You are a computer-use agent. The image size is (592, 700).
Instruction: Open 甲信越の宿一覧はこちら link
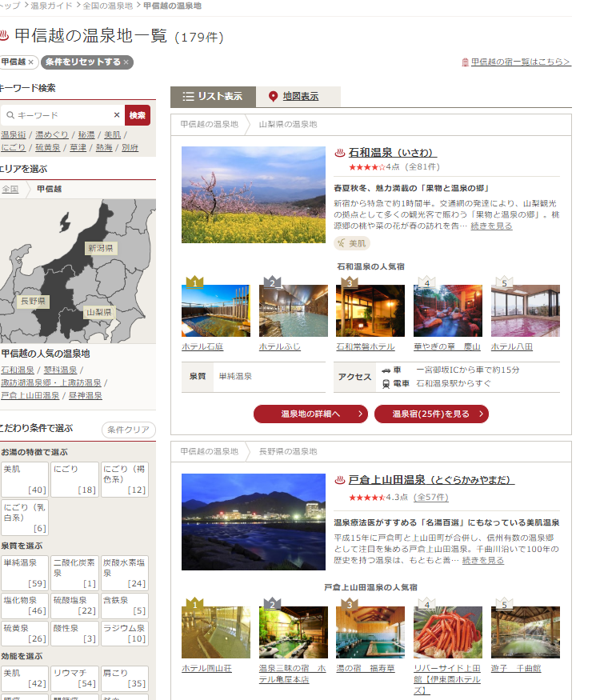[x=521, y=62]
